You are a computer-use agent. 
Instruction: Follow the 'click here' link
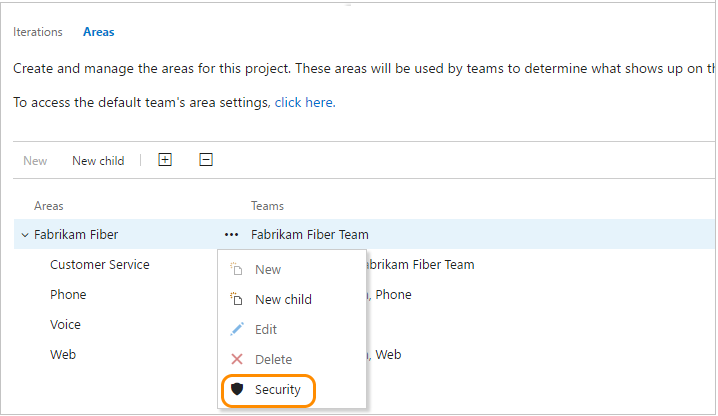pyautogui.click(x=305, y=103)
